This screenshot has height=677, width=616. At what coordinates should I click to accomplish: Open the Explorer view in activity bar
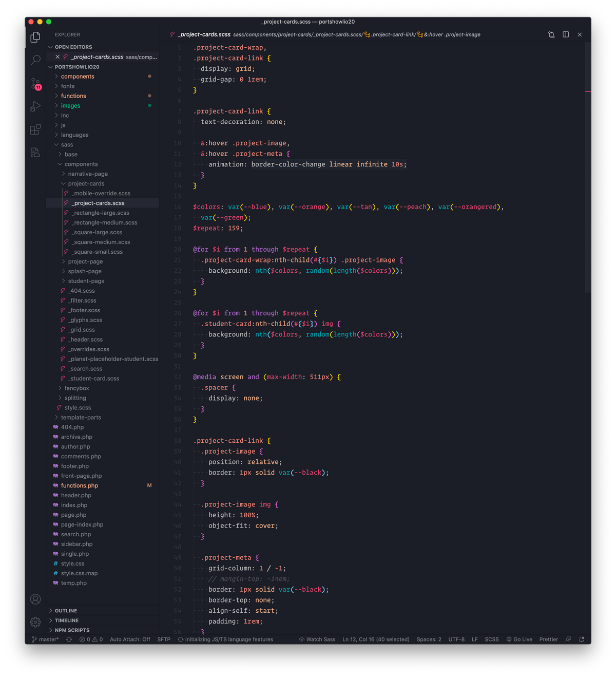[x=35, y=37]
